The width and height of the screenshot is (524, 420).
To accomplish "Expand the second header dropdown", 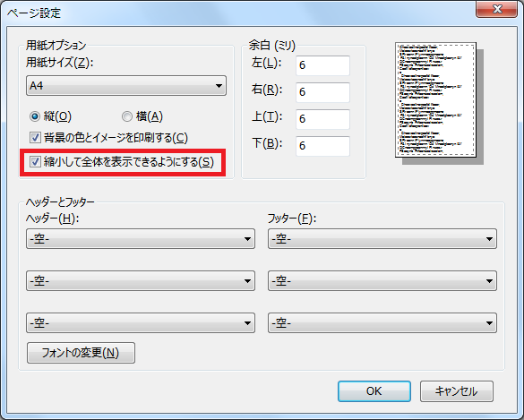I will pyautogui.click(x=141, y=281).
